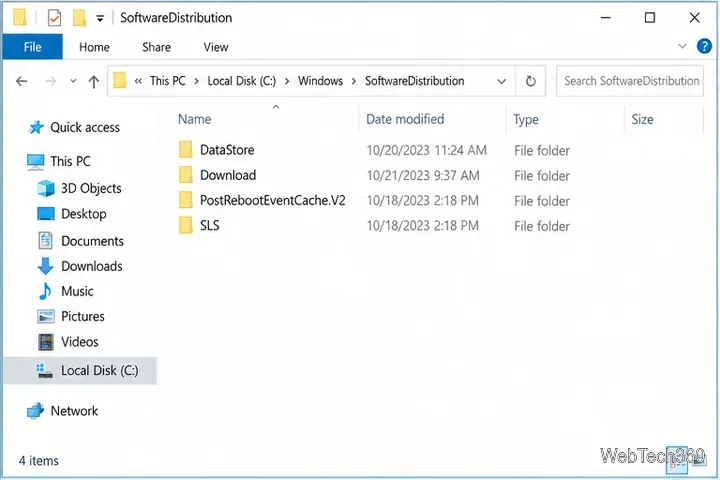Open Help with the question mark icon
Image resolution: width=720 pixels, height=480 pixels.
[x=704, y=46]
